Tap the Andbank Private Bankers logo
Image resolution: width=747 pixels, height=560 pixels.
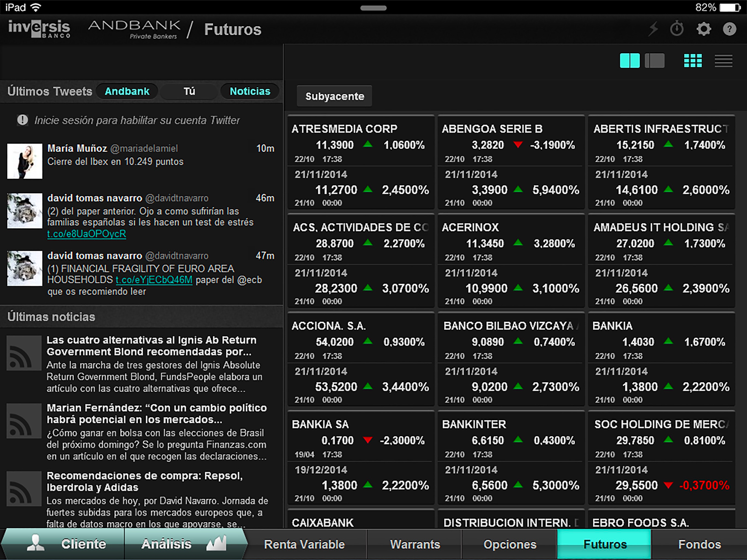[x=135, y=30]
